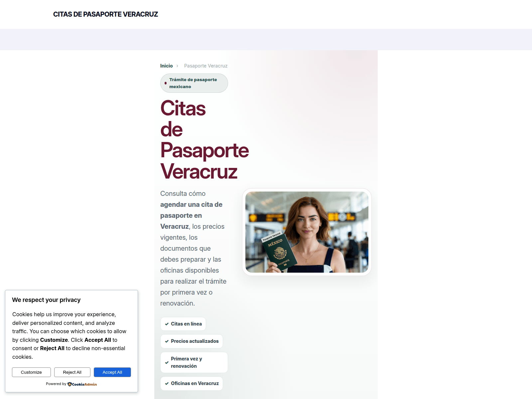Click checkmark icon beside Citas en línea

coord(167,324)
